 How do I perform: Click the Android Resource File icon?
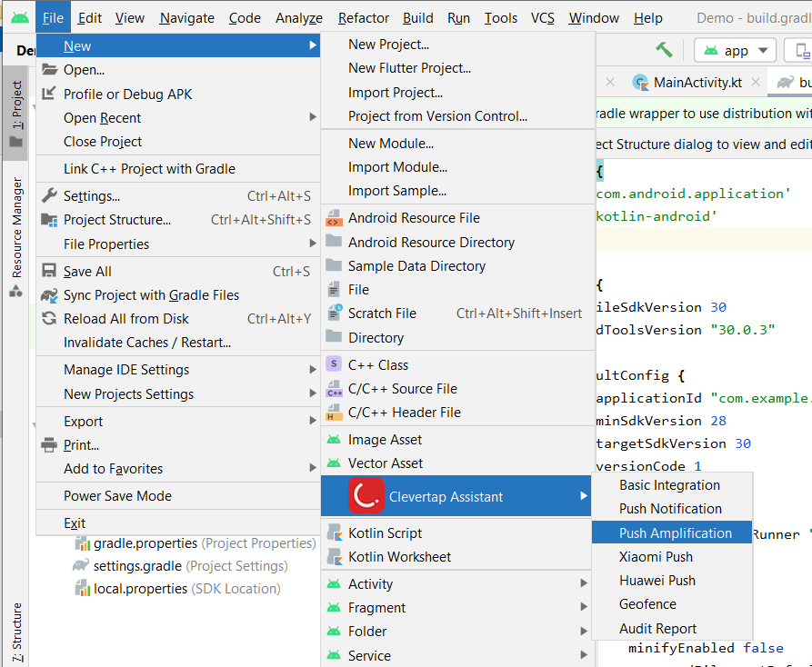[x=334, y=218]
